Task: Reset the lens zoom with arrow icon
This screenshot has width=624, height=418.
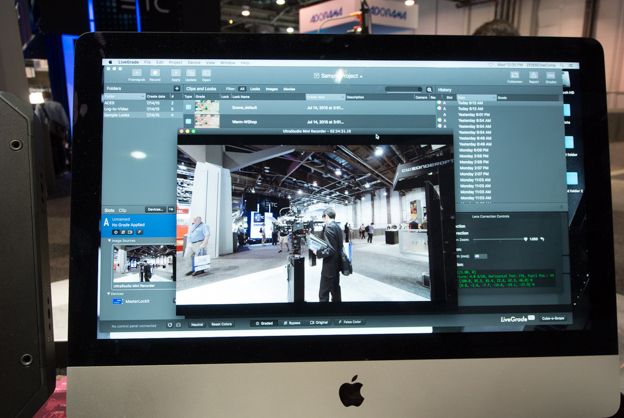Action: click(x=544, y=239)
